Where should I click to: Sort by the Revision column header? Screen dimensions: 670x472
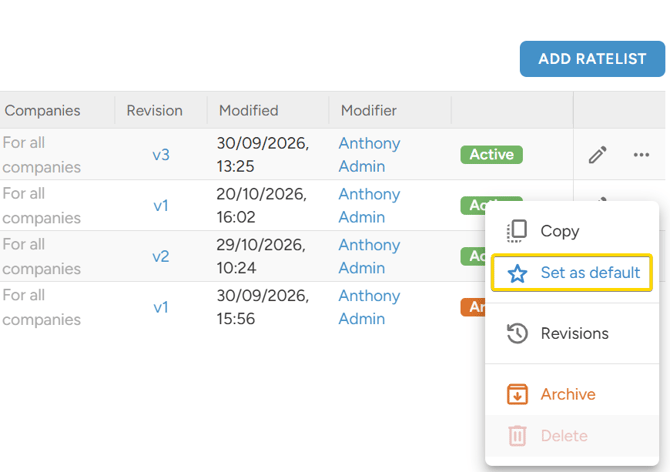(154, 111)
